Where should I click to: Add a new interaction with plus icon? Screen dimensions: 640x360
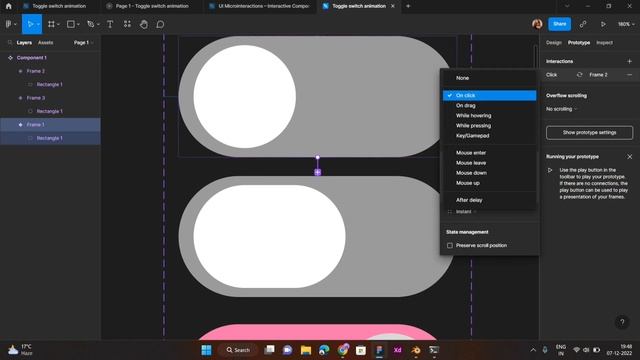pyautogui.click(x=629, y=61)
